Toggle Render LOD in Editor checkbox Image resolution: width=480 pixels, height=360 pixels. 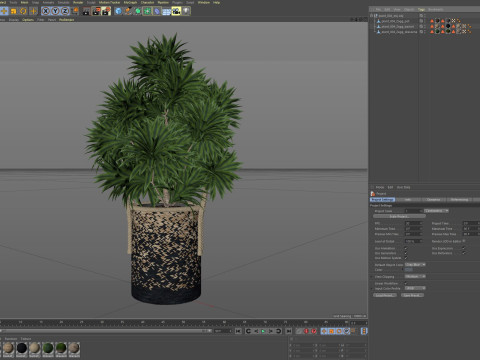point(464,241)
